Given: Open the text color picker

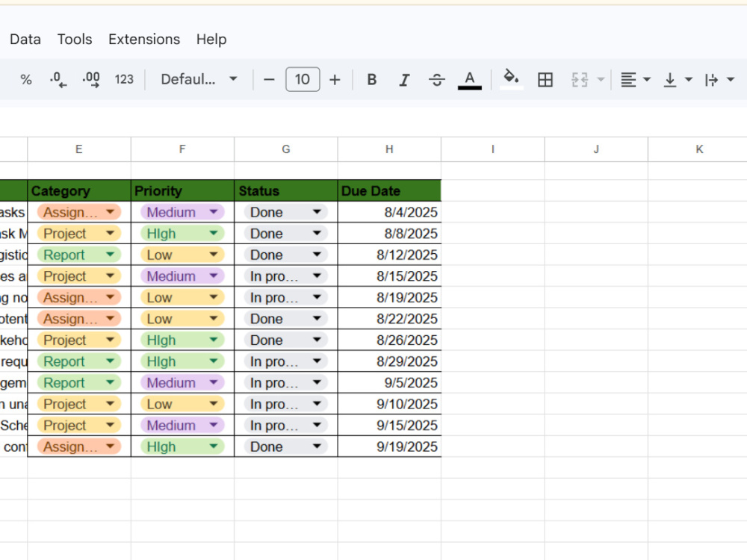Looking at the screenshot, I should (x=470, y=80).
